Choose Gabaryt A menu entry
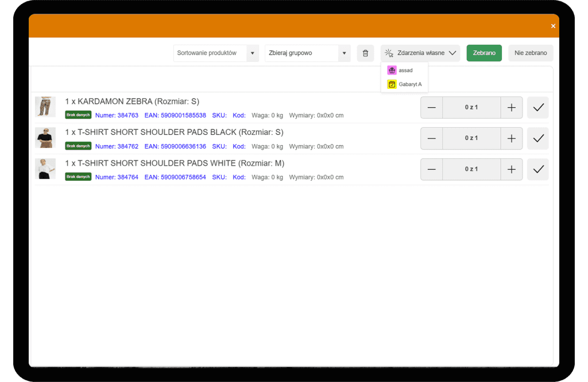Image resolution: width=588 pixels, height=382 pixels. pyautogui.click(x=410, y=84)
